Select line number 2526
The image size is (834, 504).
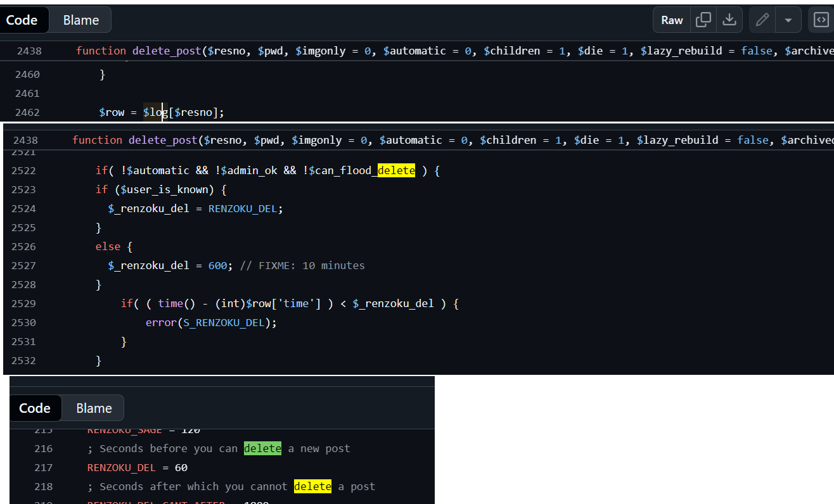(24, 246)
